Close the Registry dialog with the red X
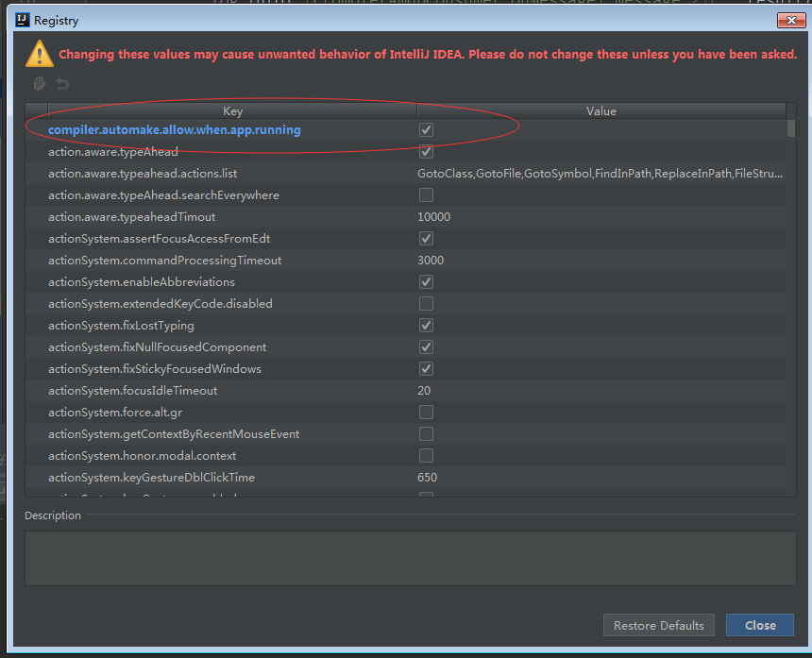This screenshot has width=812, height=658. tap(789, 20)
